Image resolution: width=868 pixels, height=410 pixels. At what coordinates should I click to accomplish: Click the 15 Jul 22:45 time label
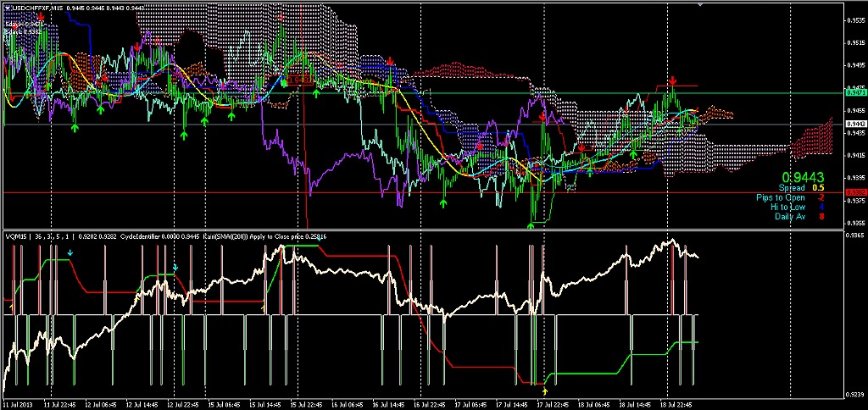307,404
